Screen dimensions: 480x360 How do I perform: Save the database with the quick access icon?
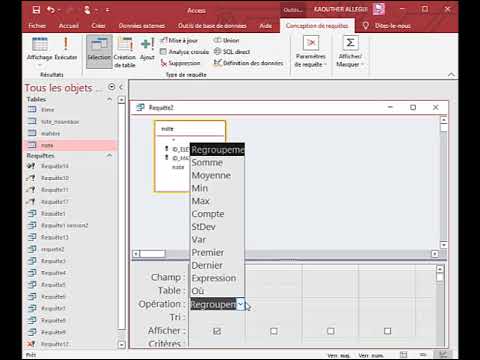coord(36,10)
